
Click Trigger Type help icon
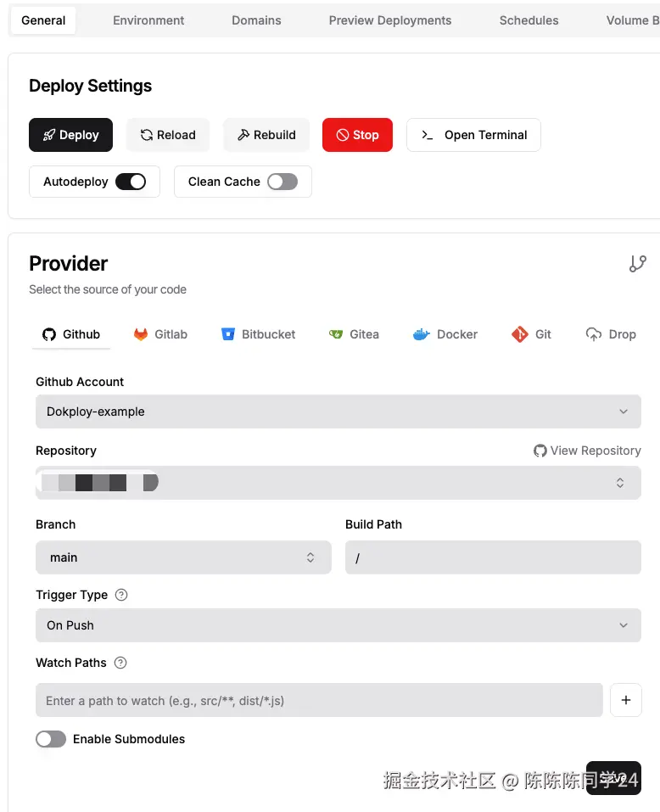(121, 595)
